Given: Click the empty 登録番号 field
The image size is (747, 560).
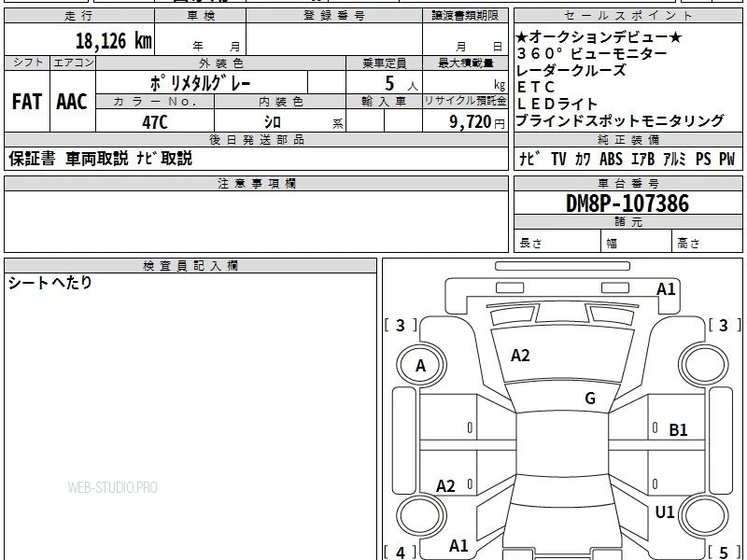Looking at the screenshot, I should [334, 39].
